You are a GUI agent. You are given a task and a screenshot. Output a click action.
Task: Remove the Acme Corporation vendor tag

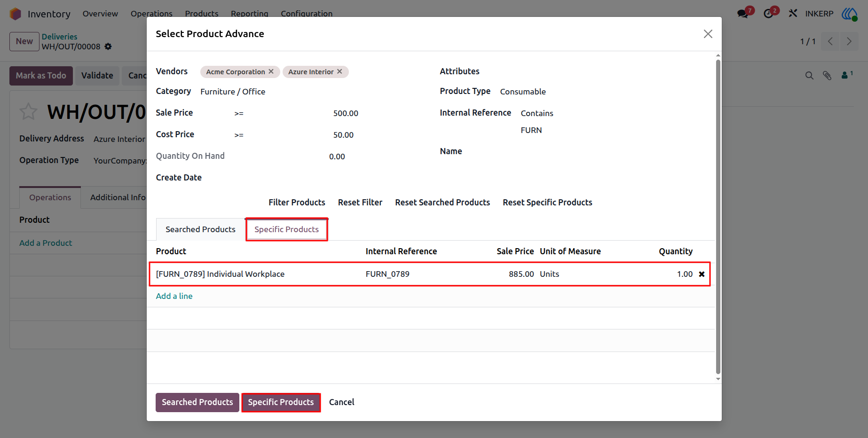[271, 71]
